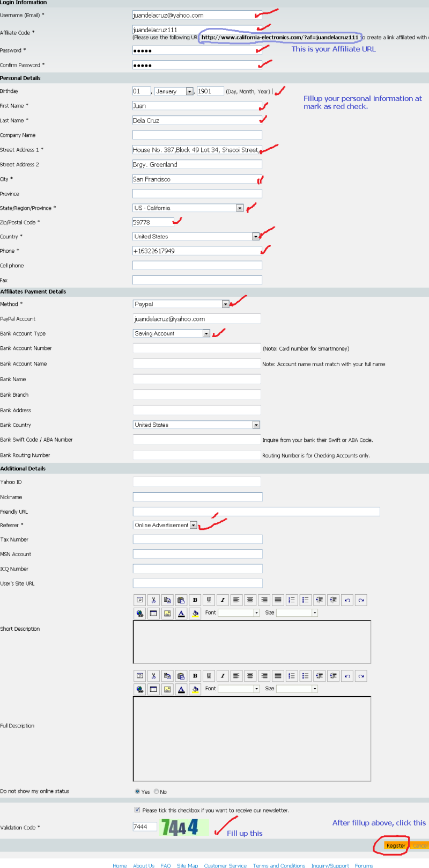
Task: Toggle Bold in Full Description editor
Action: point(195,676)
